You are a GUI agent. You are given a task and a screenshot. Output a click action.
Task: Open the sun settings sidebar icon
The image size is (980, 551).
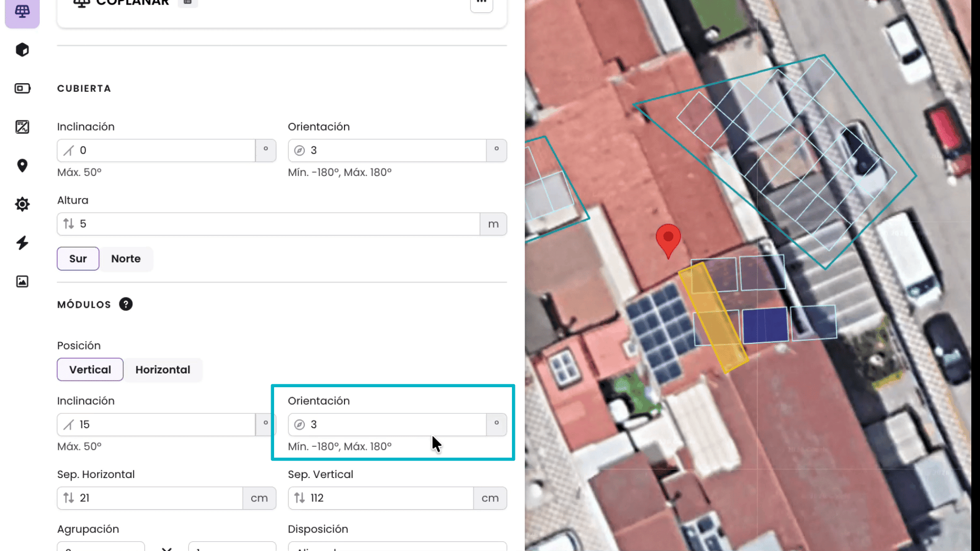(22, 204)
